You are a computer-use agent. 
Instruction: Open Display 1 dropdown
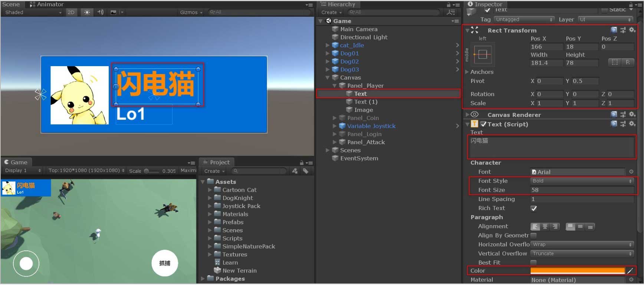[23, 171]
